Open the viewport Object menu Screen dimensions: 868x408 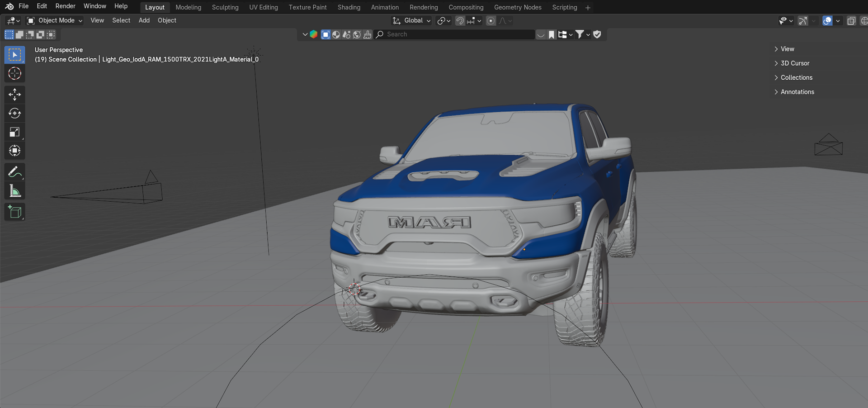pos(167,20)
